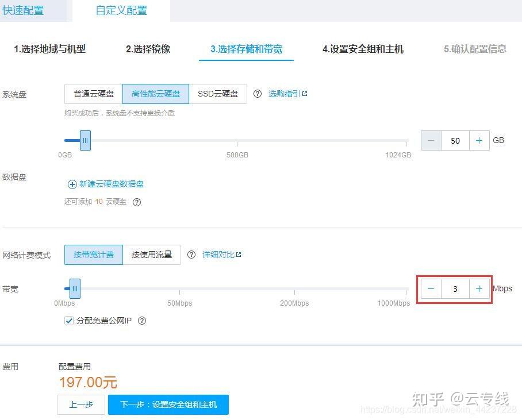This screenshot has height=420, width=522.
Task: Go to step 2.选择镜像
Action: [x=146, y=49]
